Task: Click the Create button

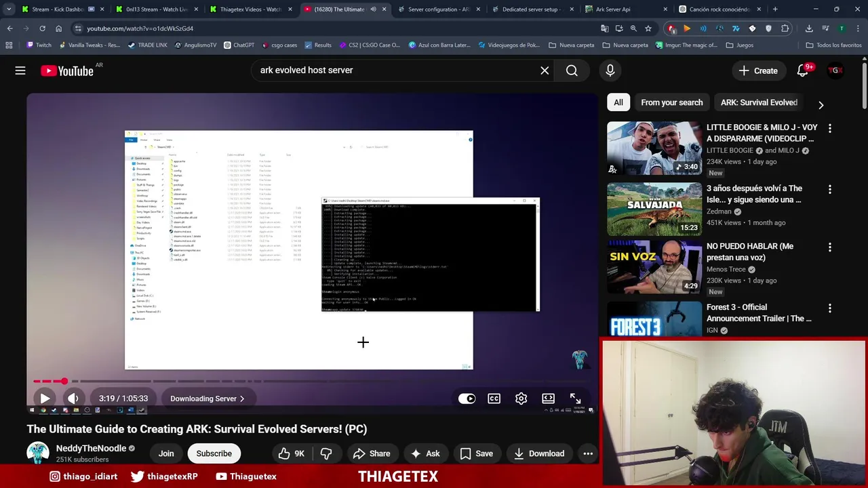Action: 758,70
